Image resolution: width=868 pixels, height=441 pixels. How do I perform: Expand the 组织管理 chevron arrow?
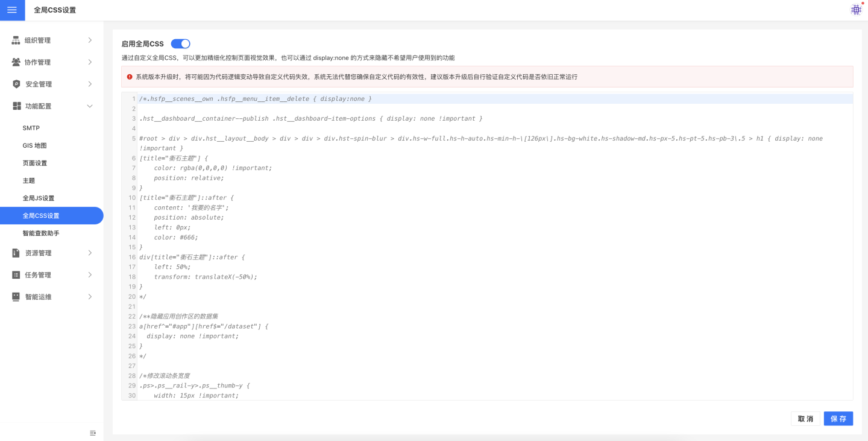pyautogui.click(x=90, y=40)
